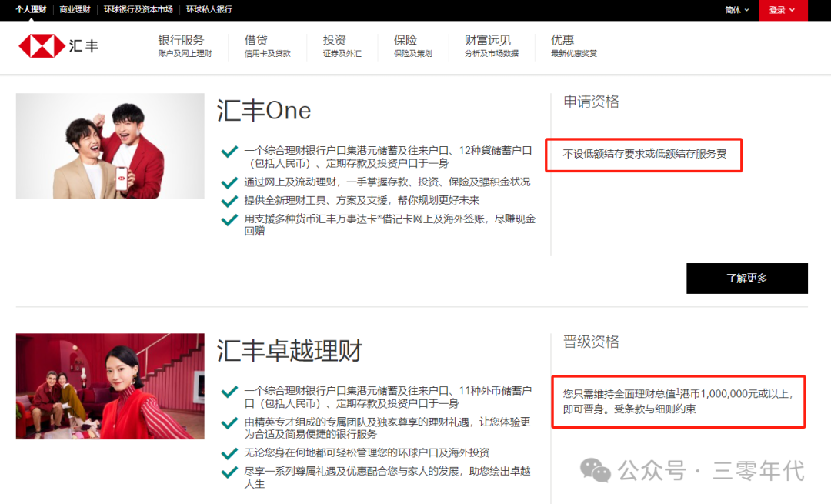The image size is (831, 504).
Task: Click the checkmark beside 提供全新理财工具
Action: pos(229,202)
